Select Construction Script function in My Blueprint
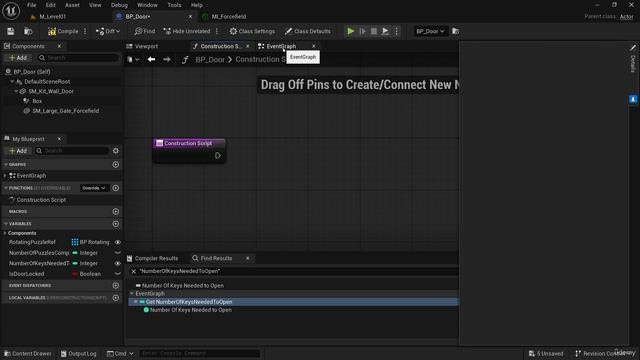The height and width of the screenshot is (360, 640). (41, 200)
